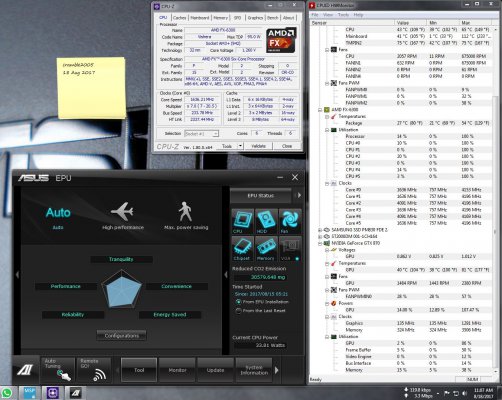
Task: Click the Chipset status icon in EPU
Action: pos(242,248)
